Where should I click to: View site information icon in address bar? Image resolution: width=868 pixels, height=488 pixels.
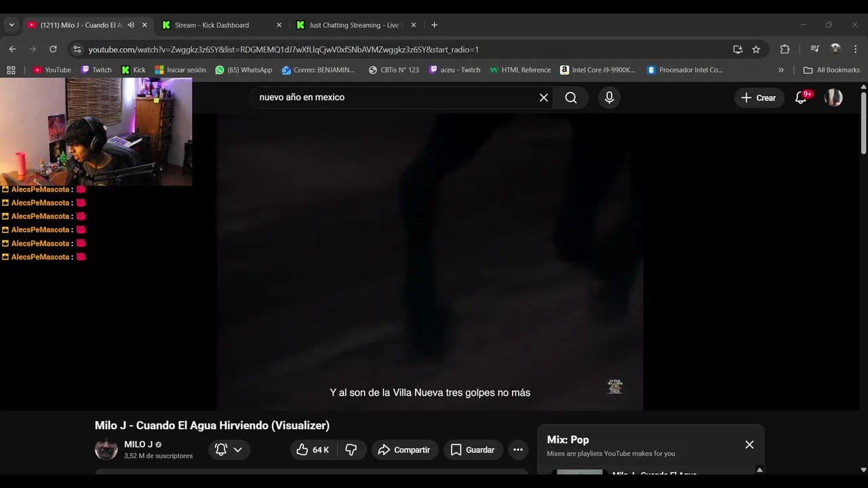pyautogui.click(x=77, y=49)
